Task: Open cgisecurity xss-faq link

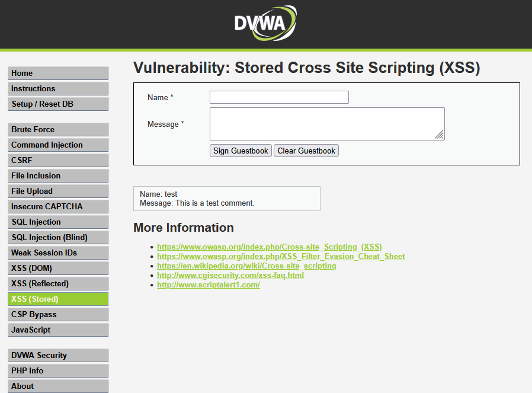Action: coord(230,275)
